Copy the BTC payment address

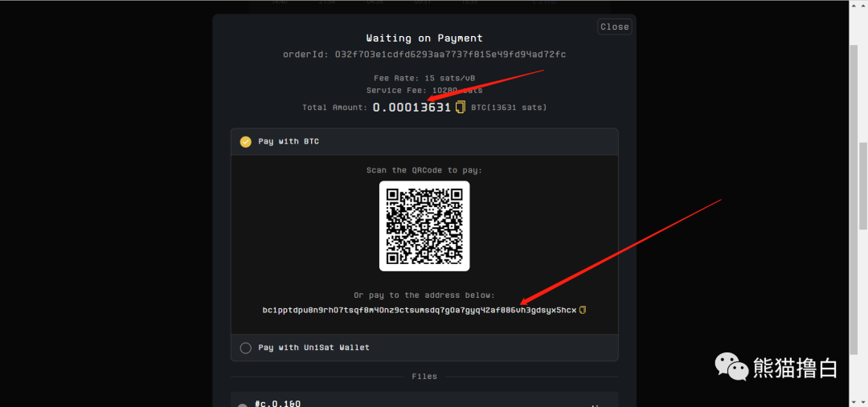(583, 310)
